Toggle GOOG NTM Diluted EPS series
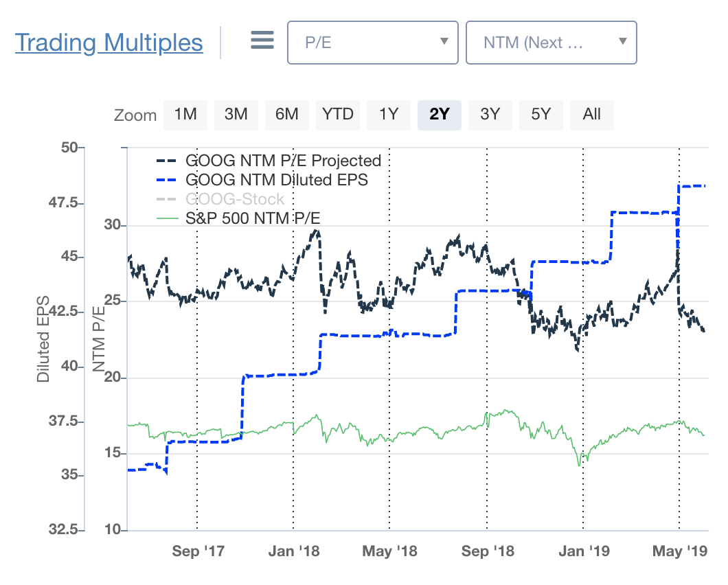728x585 pixels. (277, 180)
